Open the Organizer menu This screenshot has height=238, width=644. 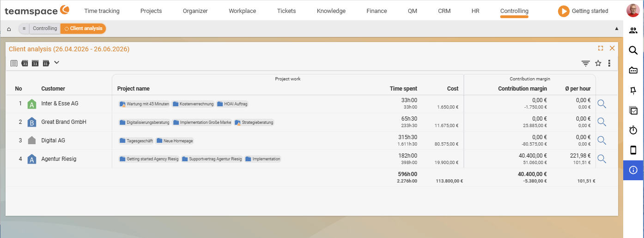pyautogui.click(x=195, y=11)
